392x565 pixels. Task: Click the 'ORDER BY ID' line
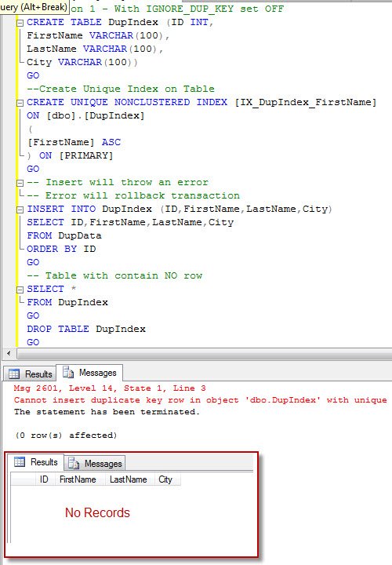pyautogui.click(x=62, y=249)
